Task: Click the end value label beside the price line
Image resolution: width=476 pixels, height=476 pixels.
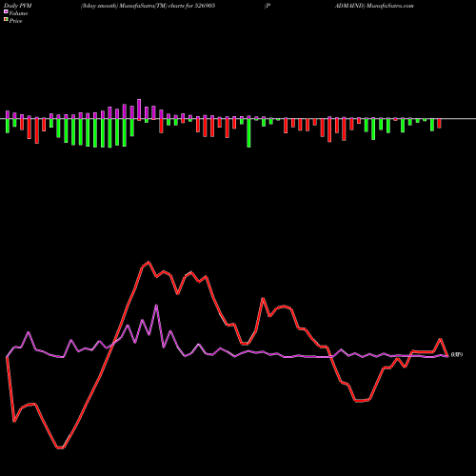Action: pyautogui.click(x=457, y=354)
